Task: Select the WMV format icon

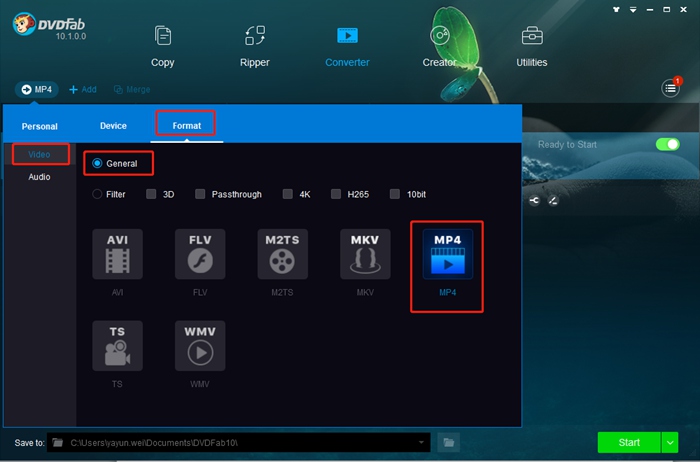Action: pyautogui.click(x=200, y=345)
